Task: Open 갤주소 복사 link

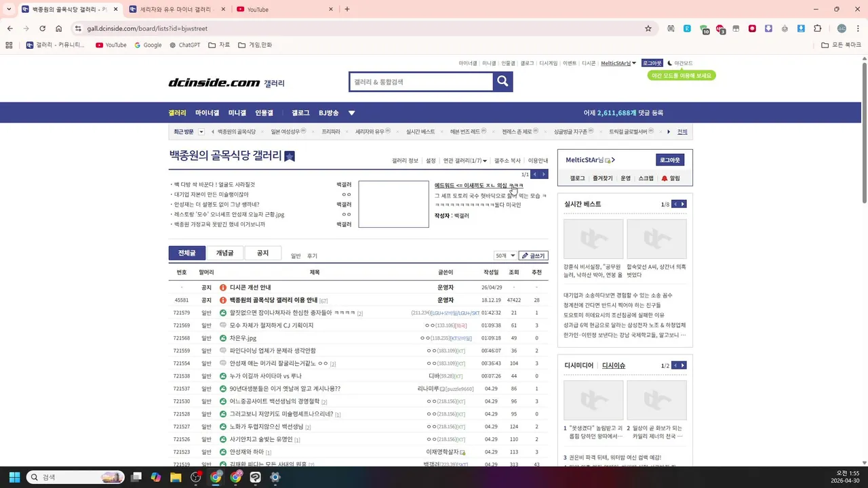Action: [507, 161]
